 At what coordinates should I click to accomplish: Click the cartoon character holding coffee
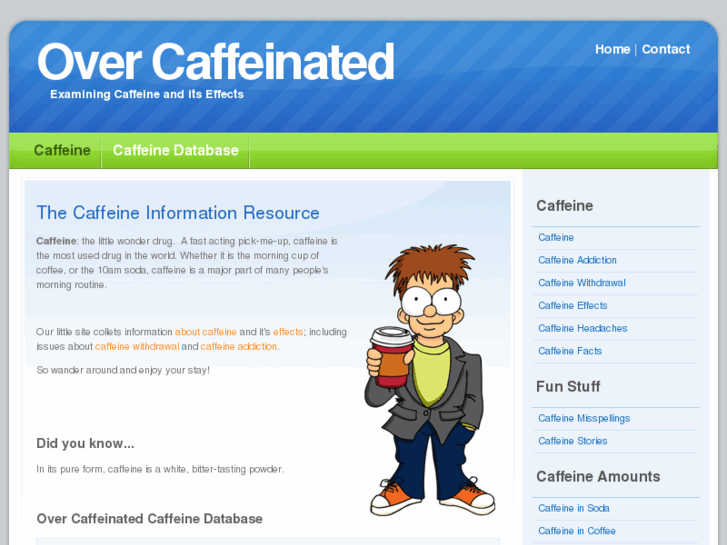click(430, 380)
